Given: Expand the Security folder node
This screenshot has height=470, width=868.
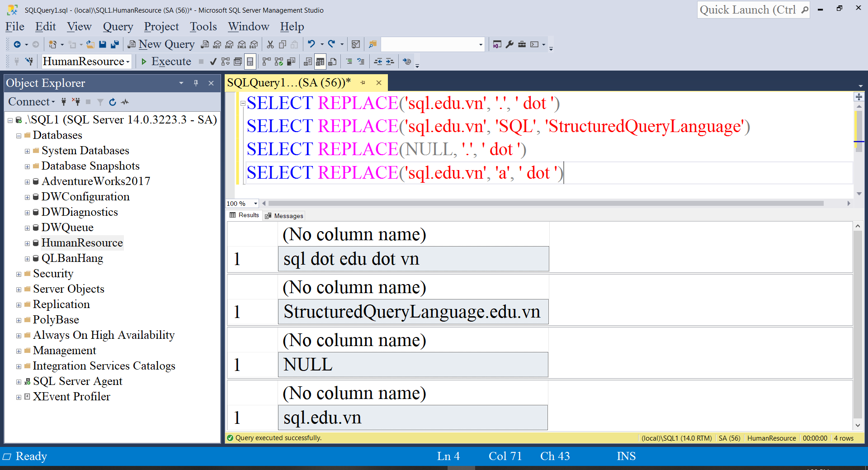Looking at the screenshot, I should (x=19, y=274).
